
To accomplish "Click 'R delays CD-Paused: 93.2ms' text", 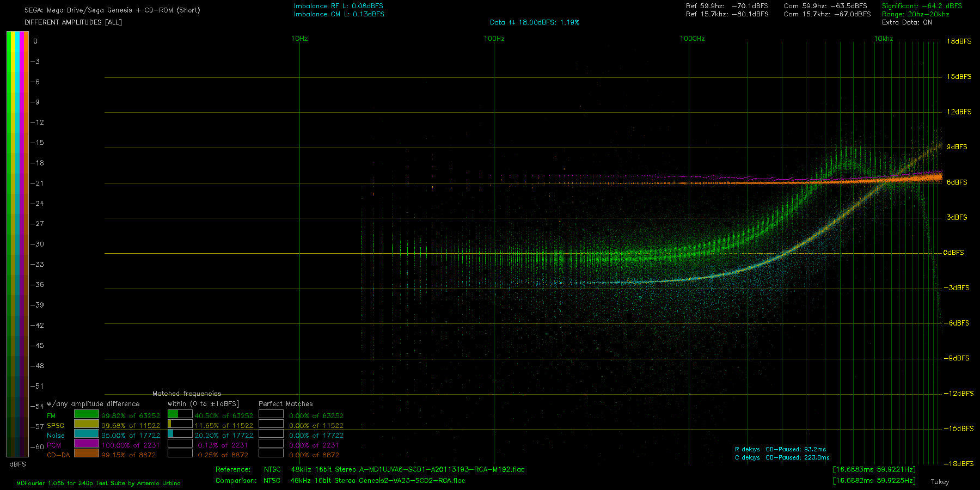I will pyautogui.click(x=780, y=450).
